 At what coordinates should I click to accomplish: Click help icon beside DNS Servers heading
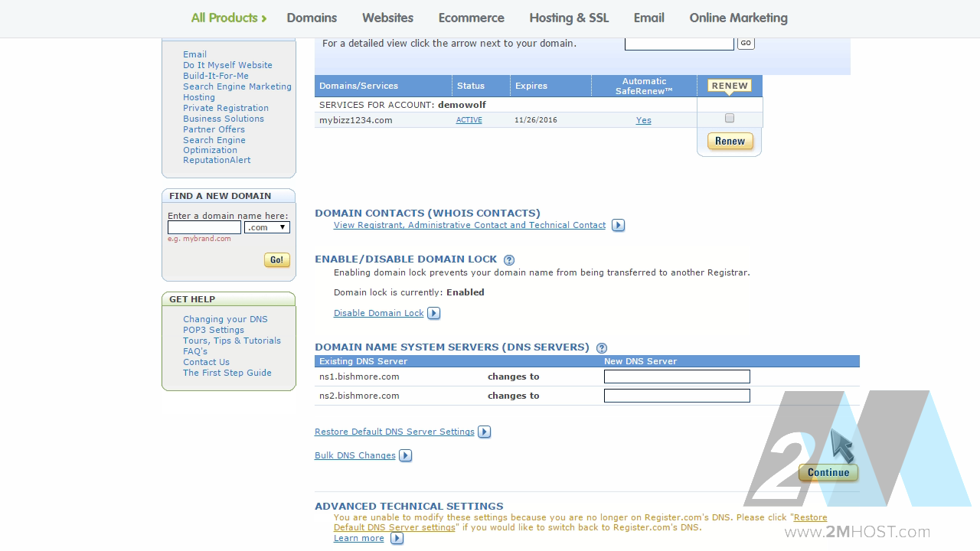tap(602, 348)
